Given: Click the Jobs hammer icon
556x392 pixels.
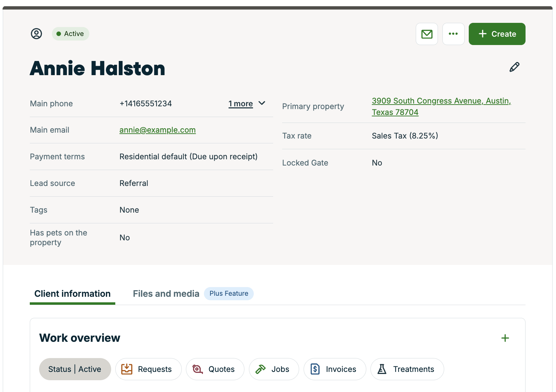Looking at the screenshot, I should [x=260, y=369].
